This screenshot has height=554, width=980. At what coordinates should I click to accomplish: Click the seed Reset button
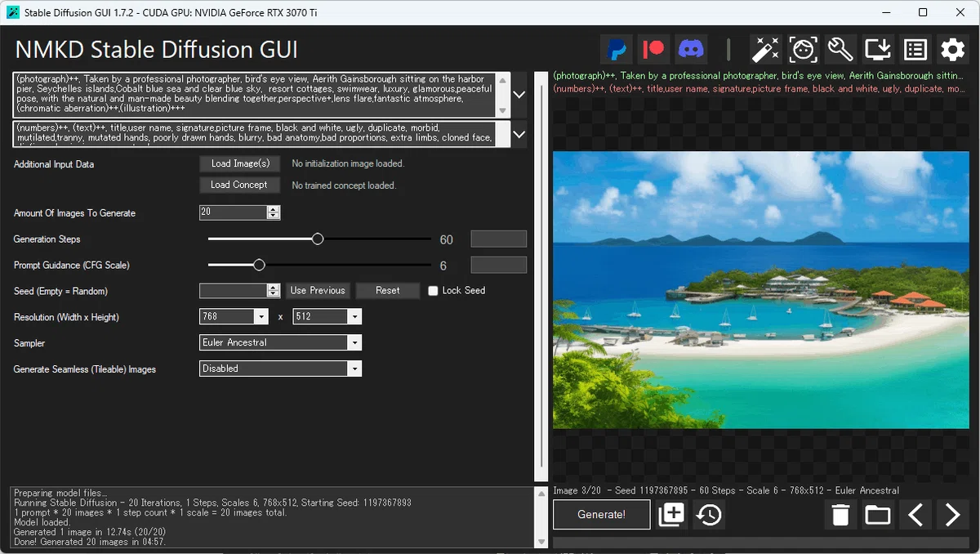(388, 291)
